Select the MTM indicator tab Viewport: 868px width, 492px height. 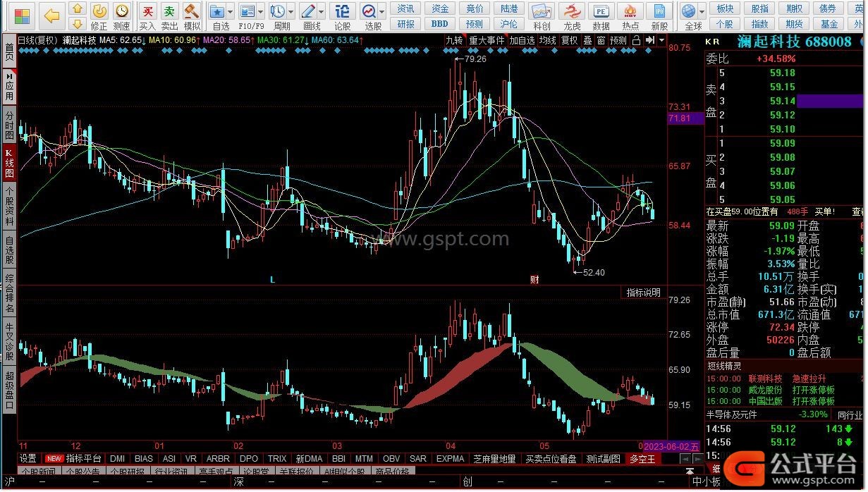pos(364,459)
